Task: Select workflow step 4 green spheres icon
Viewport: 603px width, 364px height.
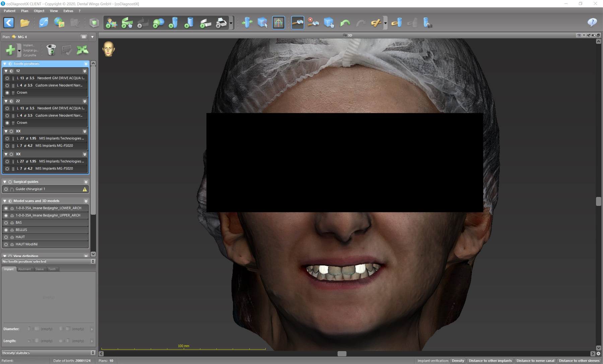Action: coord(158,23)
